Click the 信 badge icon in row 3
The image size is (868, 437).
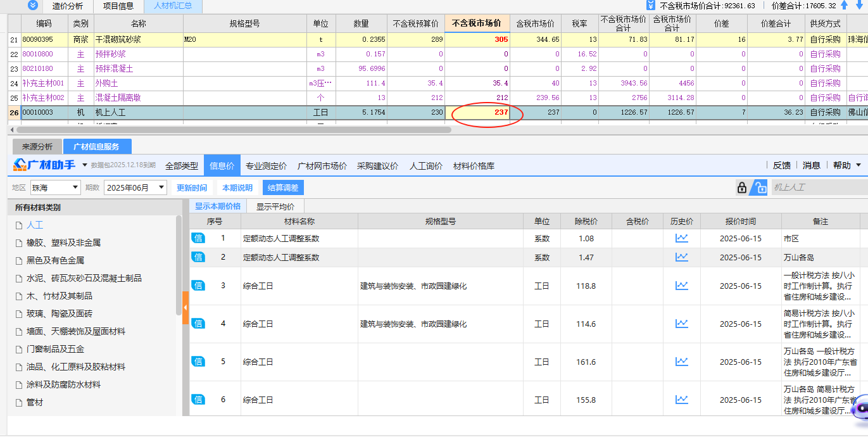pyautogui.click(x=198, y=286)
